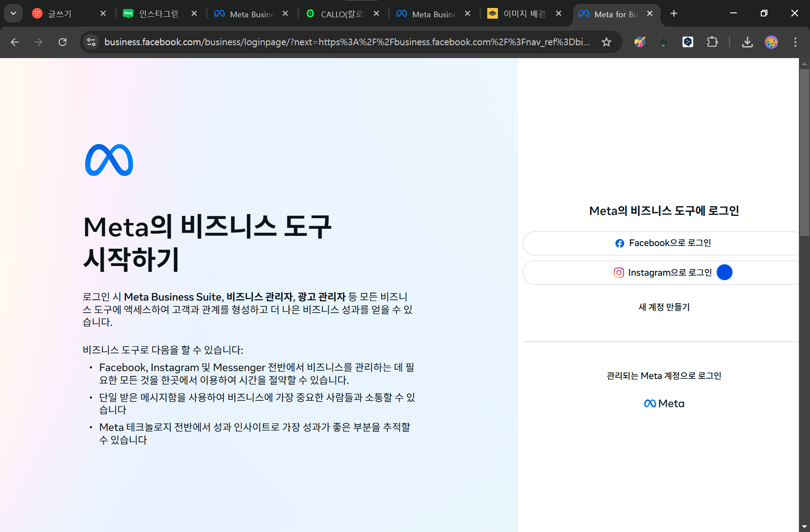Open a new tab with plus button
Image resolution: width=810 pixels, height=532 pixels.
click(674, 14)
